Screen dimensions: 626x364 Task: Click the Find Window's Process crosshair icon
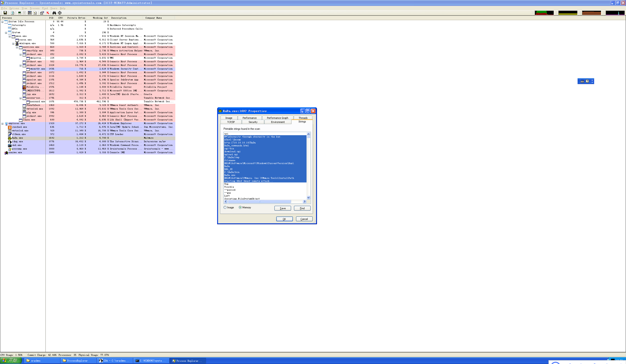(x=60, y=13)
